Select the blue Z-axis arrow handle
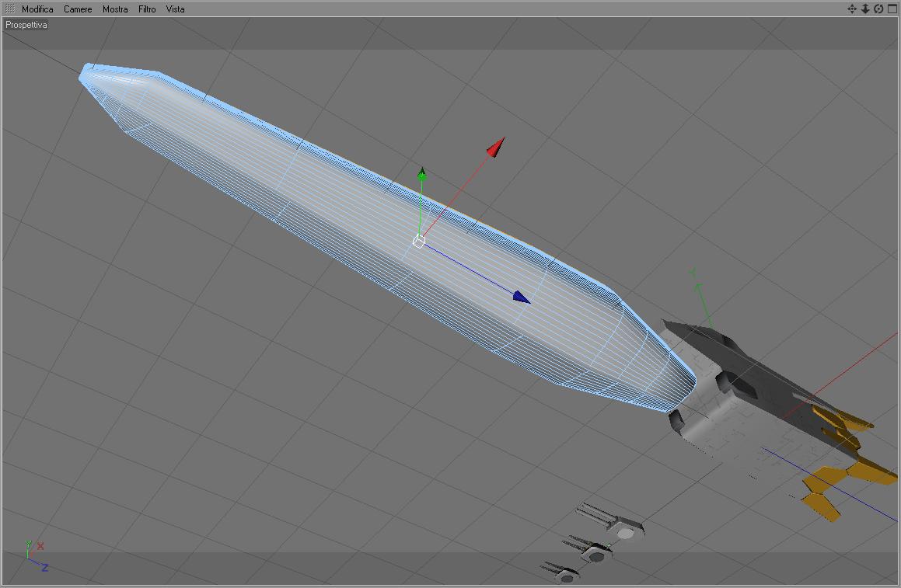Image resolution: width=901 pixels, height=588 pixels. pyautogui.click(x=521, y=297)
